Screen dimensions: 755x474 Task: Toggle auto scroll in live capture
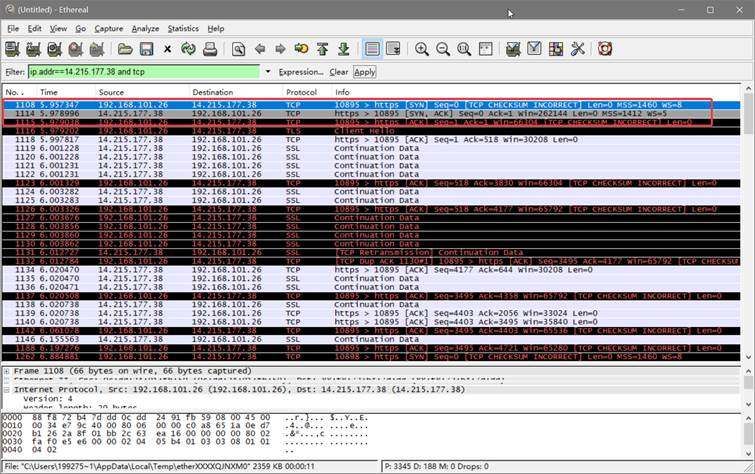click(x=393, y=49)
